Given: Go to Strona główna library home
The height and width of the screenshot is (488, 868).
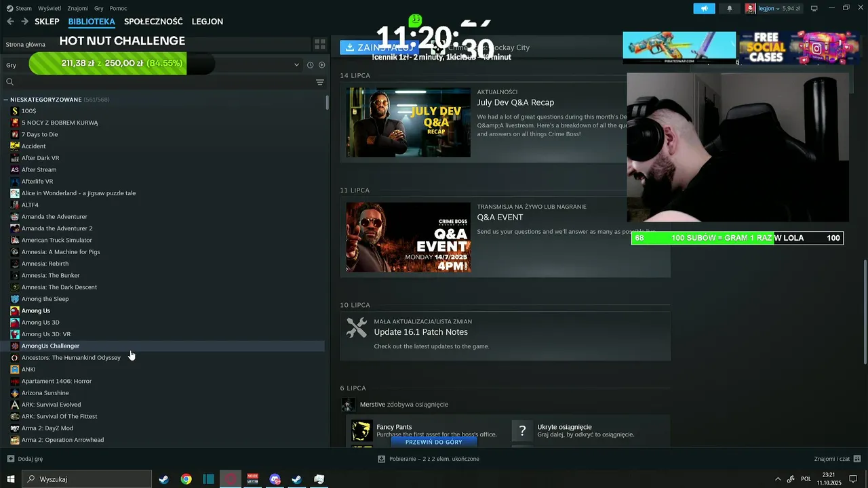Looking at the screenshot, I should [x=26, y=45].
